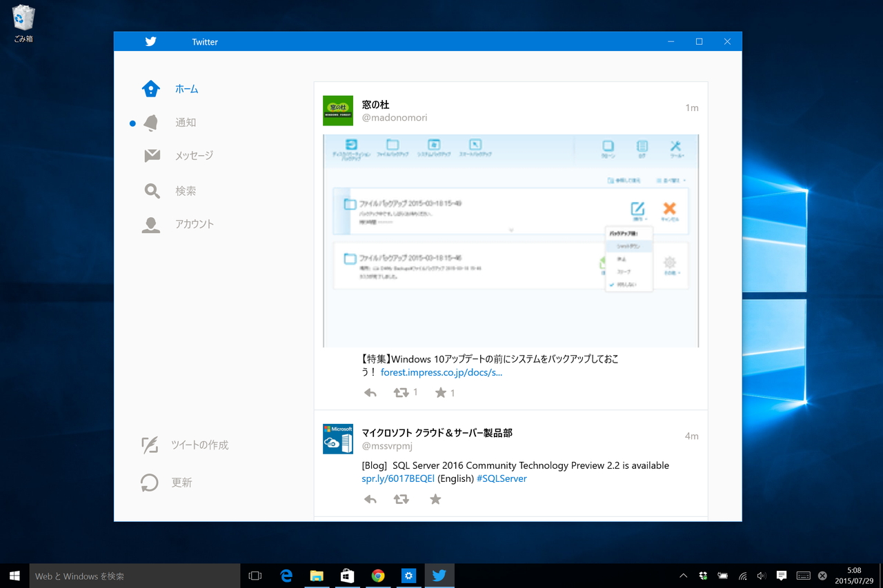
Task: Click the touch keyboard tray icon
Action: [x=803, y=576]
